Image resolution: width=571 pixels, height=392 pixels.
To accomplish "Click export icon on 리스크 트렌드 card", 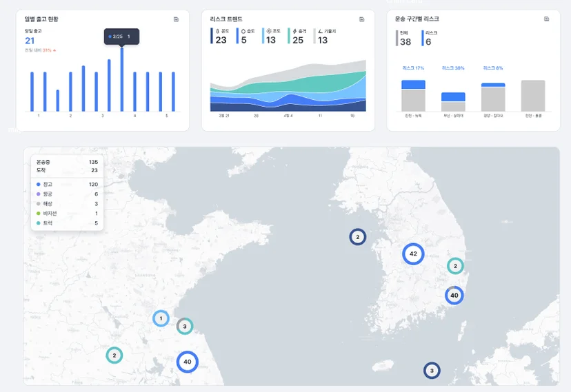I will point(361,19).
